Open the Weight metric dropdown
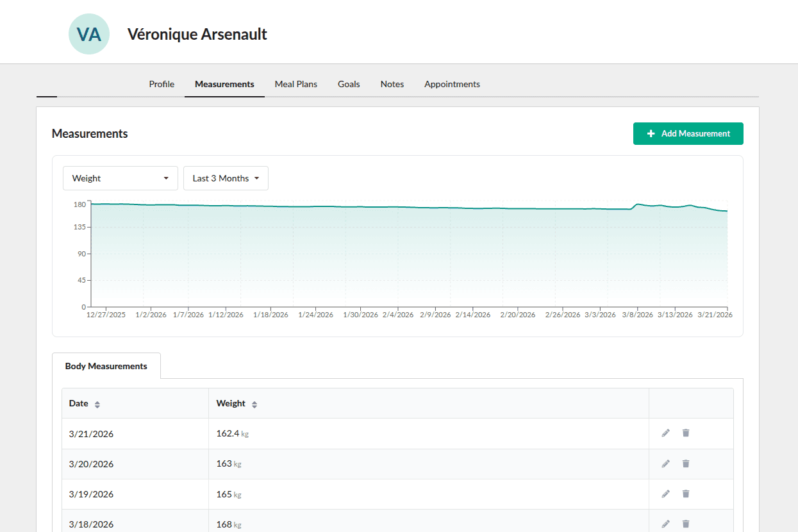Image resolution: width=798 pixels, height=532 pixels. pyautogui.click(x=120, y=178)
